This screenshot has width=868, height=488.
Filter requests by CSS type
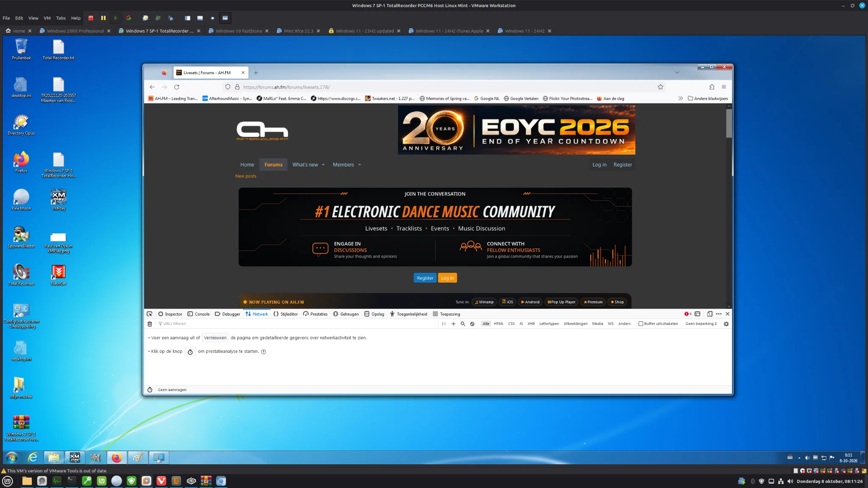[512, 324]
